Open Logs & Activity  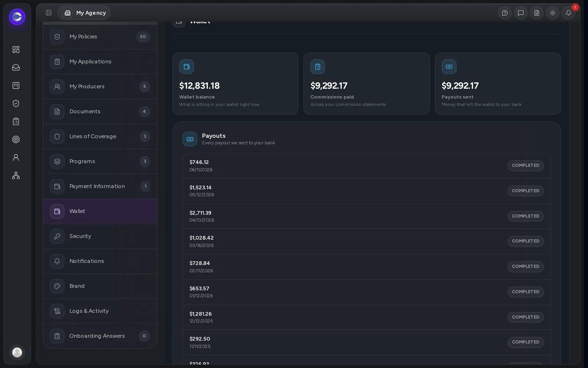[100, 311]
